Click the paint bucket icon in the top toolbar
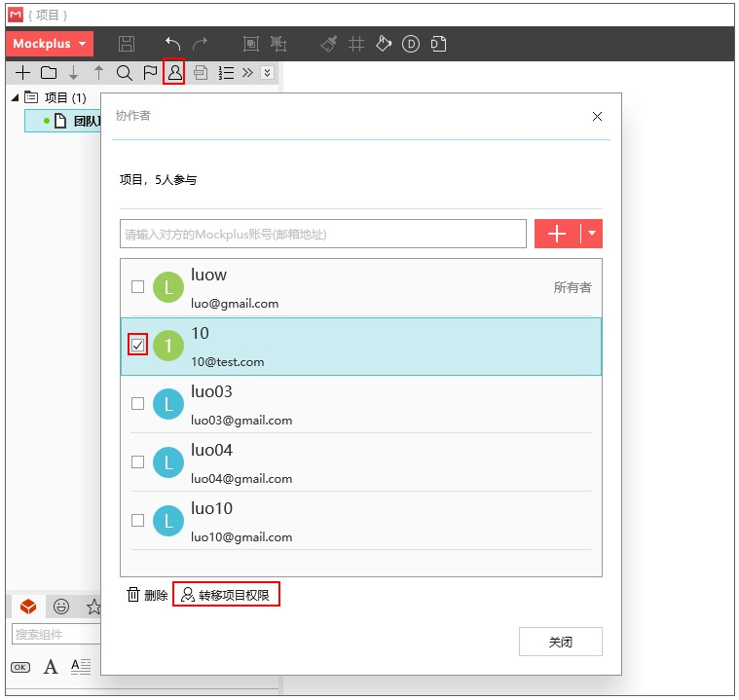The image size is (739, 700). pos(384,44)
